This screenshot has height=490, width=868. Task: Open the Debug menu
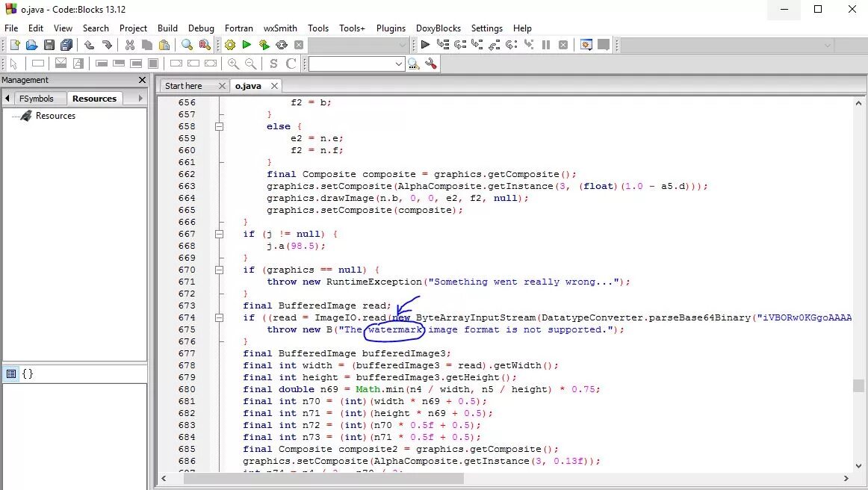[x=201, y=28]
